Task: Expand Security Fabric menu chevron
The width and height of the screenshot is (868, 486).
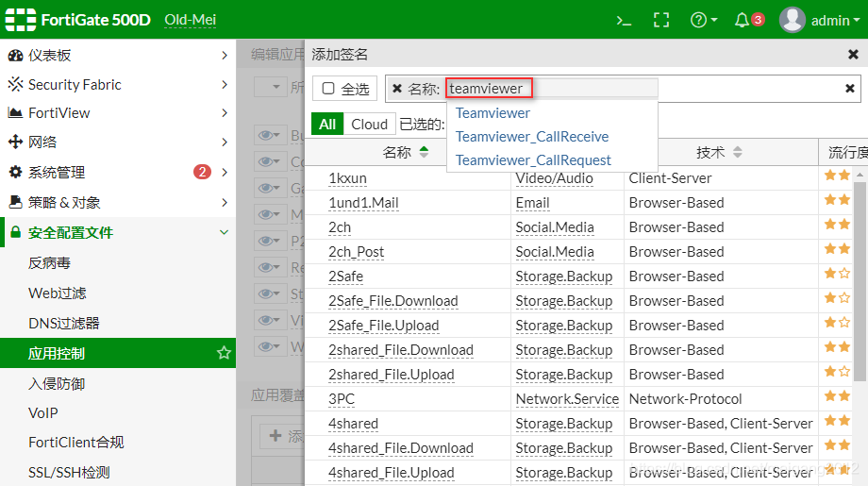Action: [225, 84]
